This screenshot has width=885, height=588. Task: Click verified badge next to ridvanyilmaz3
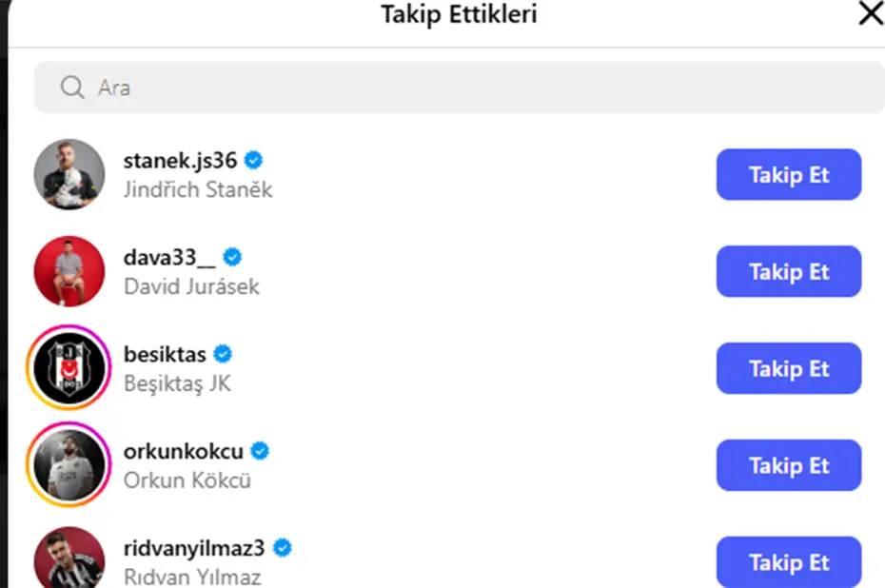tap(282, 548)
